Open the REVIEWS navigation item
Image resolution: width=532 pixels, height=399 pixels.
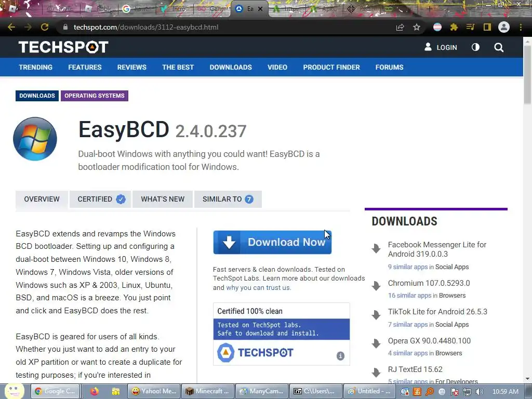point(131,67)
